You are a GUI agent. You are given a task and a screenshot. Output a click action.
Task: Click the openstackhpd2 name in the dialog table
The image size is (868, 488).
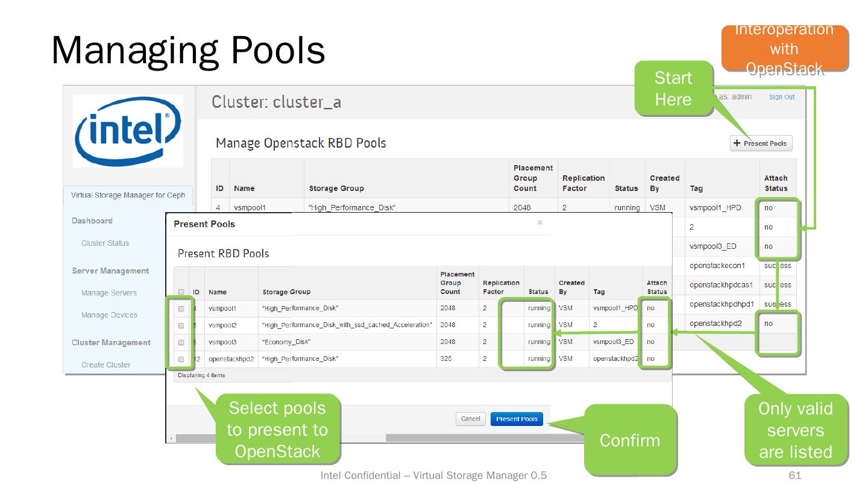pos(231,359)
